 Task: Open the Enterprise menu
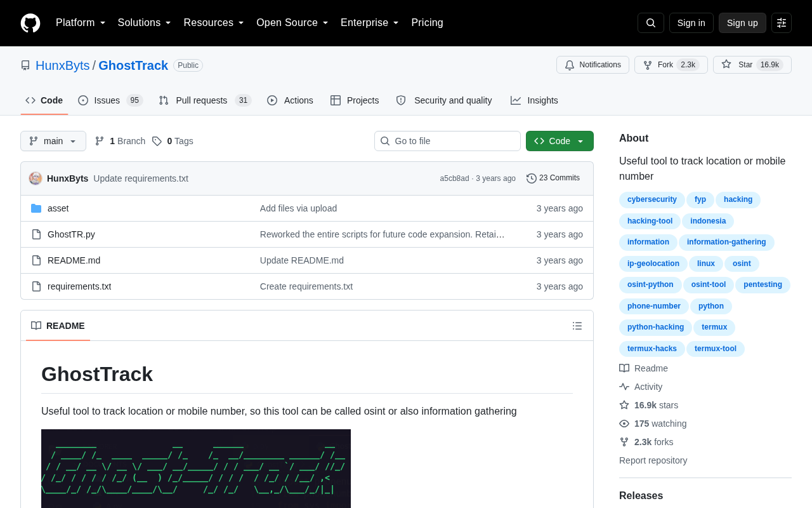(x=370, y=23)
